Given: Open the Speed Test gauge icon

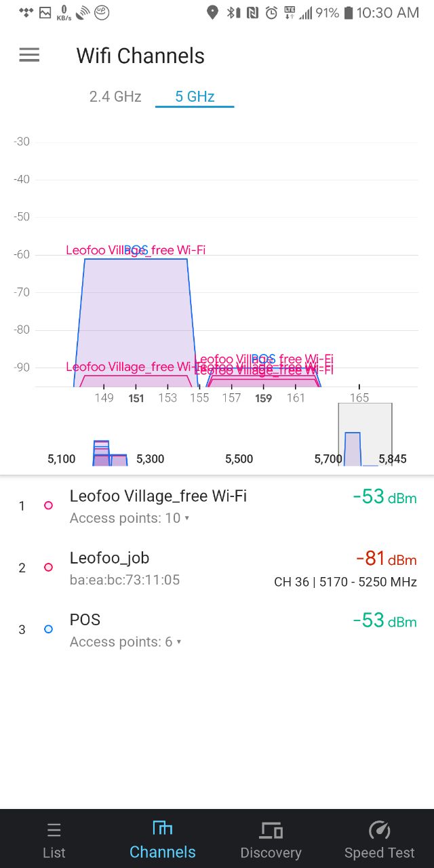Looking at the screenshot, I should coord(379,830).
